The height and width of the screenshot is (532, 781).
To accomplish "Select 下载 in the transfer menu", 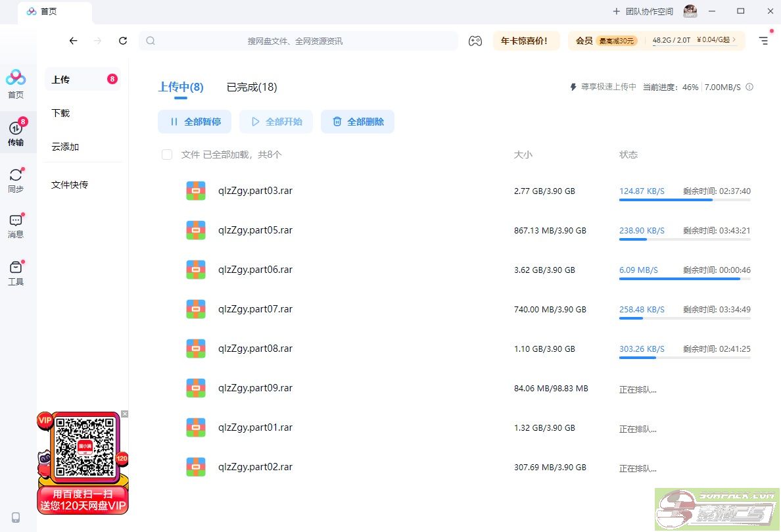I will point(60,113).
